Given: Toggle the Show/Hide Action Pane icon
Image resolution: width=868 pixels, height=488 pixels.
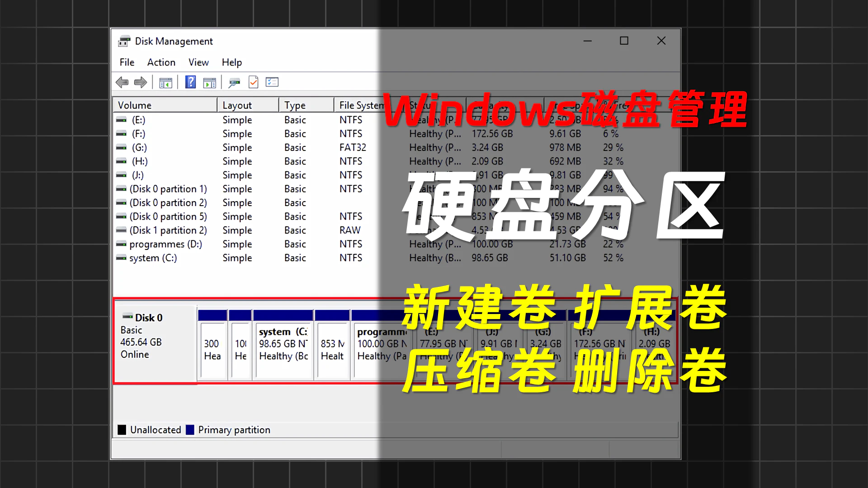Looking at the screenshot, I should click(x=209, y=82).
